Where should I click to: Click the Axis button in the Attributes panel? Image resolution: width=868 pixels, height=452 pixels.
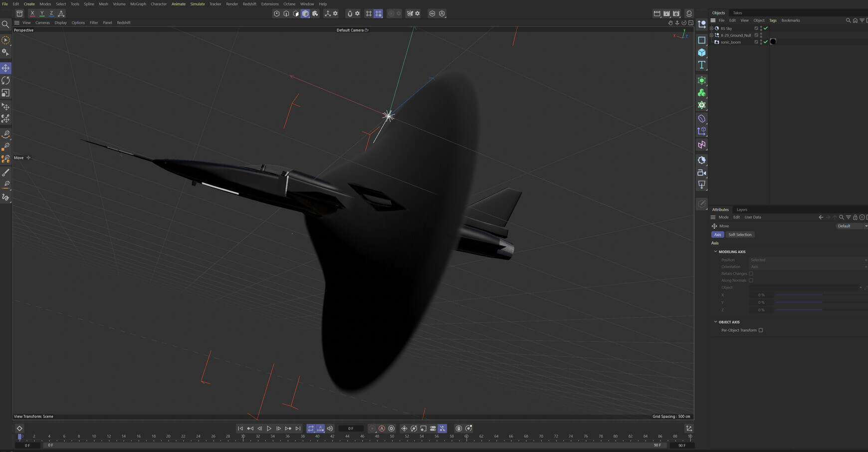pos(717,234)
